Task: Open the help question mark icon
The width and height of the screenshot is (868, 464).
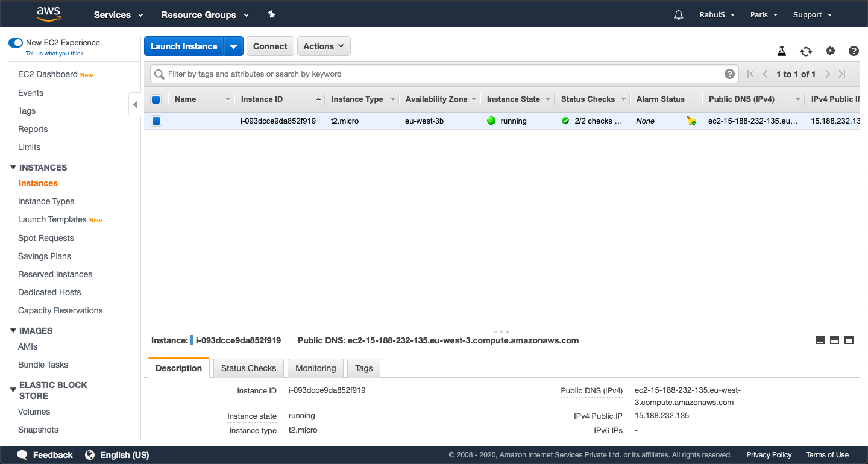Action: tap(854, 51)
